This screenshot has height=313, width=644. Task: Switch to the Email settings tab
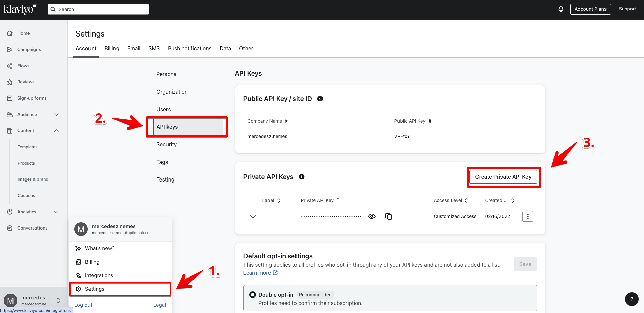pyautogui.click(x=134, y=48)
